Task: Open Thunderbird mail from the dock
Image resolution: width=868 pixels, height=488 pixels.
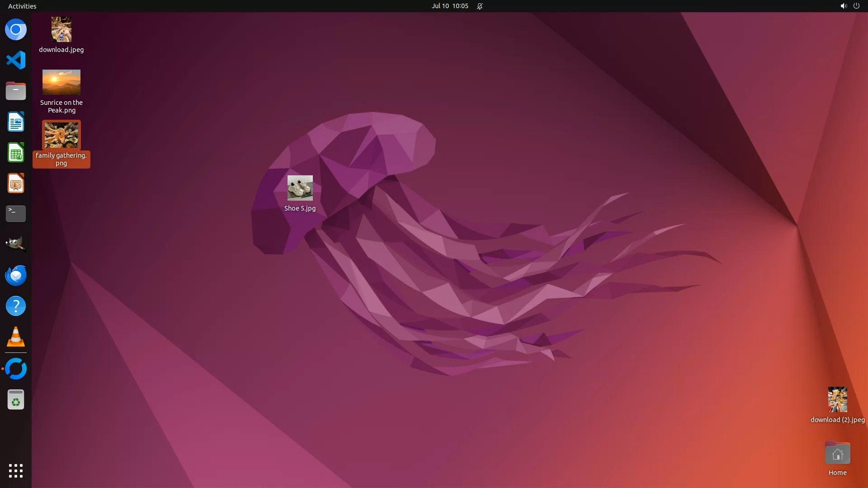Action: point(16,275)
